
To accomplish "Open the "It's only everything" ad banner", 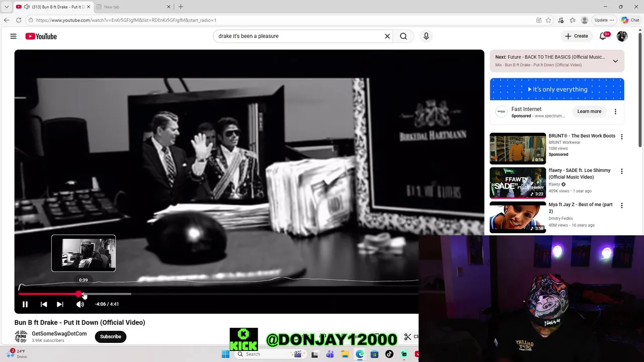I will coord(557,89).
